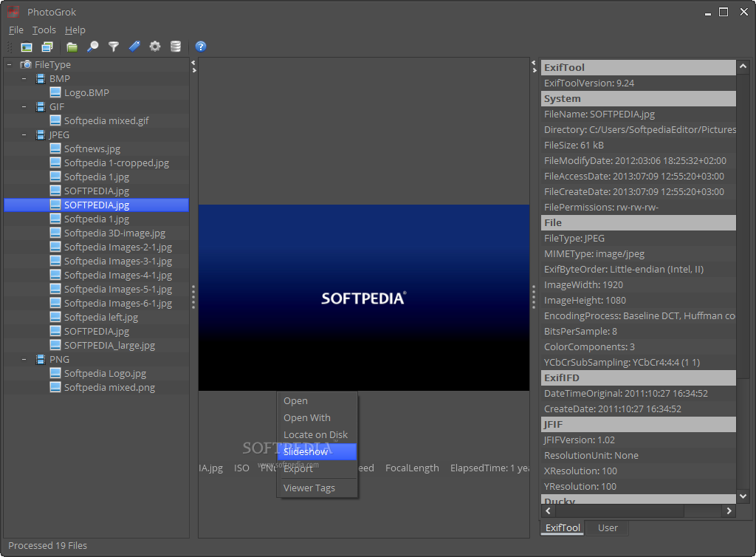Click the film icon beside GIF

coord(41,106)
